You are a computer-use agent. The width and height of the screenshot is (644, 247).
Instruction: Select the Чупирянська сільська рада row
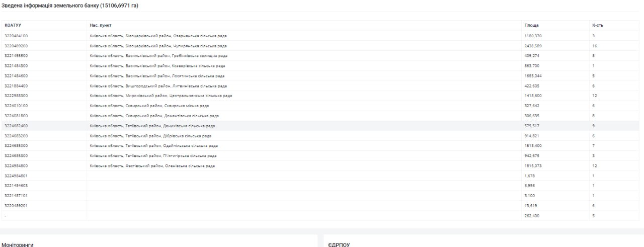click(x=321, y=46)
